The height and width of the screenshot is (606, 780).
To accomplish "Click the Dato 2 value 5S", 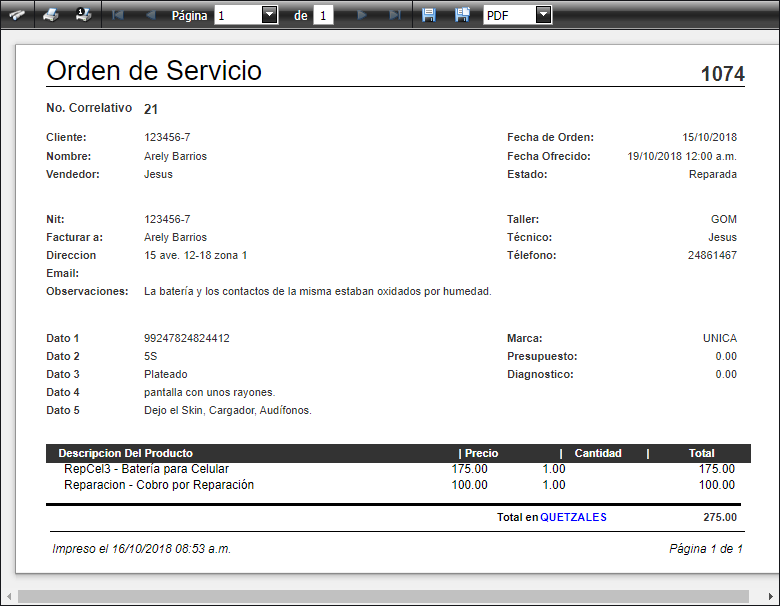I will tap(150, 356).
